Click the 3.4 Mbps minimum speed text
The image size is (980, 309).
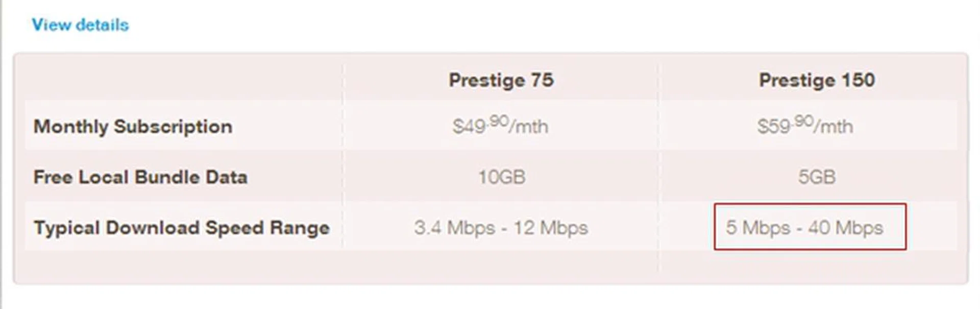click(x=454, y=227)
